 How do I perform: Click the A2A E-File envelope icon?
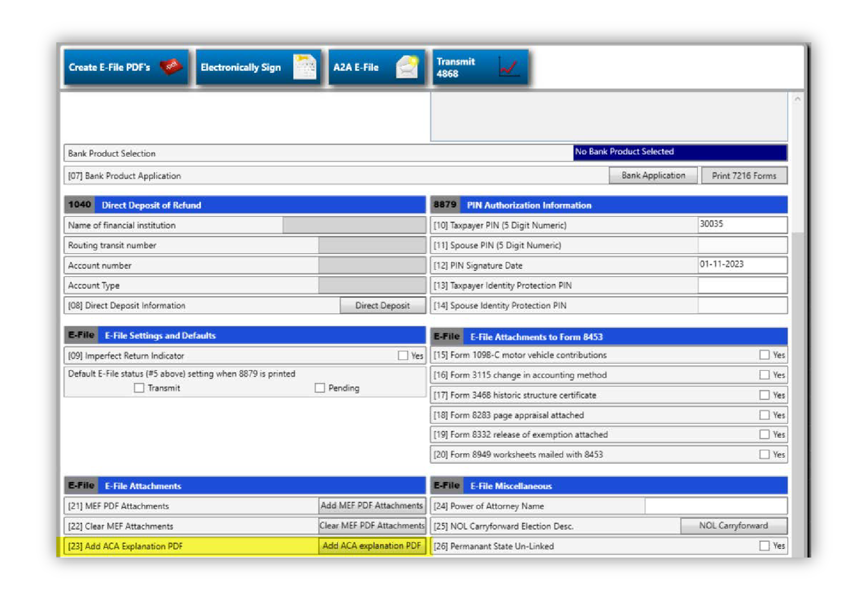pos(407,67)
